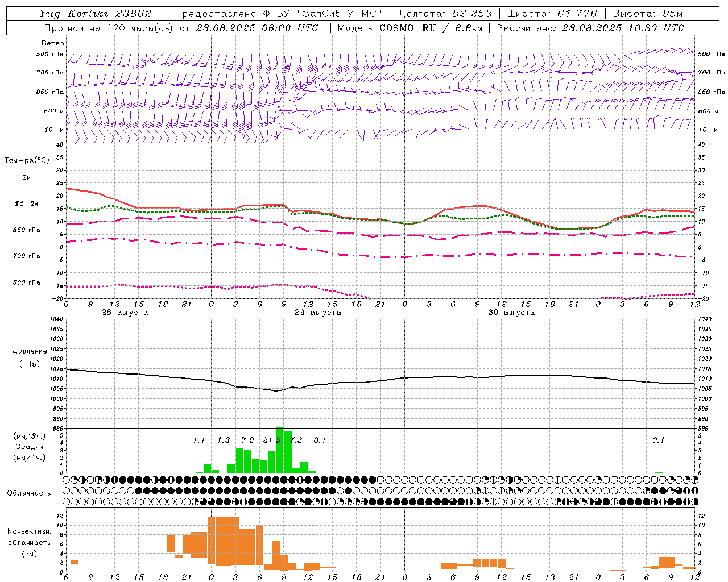Click the Высота: 95м value

coord(648,14)
